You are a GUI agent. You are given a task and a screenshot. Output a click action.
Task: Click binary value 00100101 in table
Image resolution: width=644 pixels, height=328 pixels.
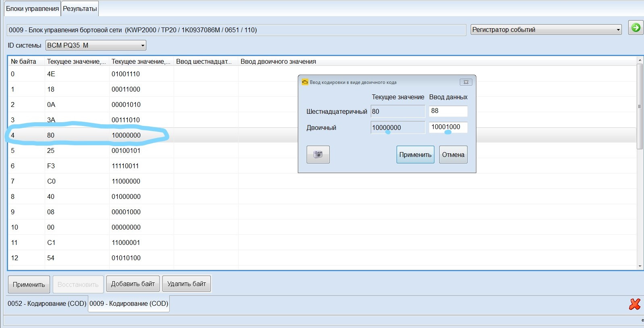tap(126, 150)
